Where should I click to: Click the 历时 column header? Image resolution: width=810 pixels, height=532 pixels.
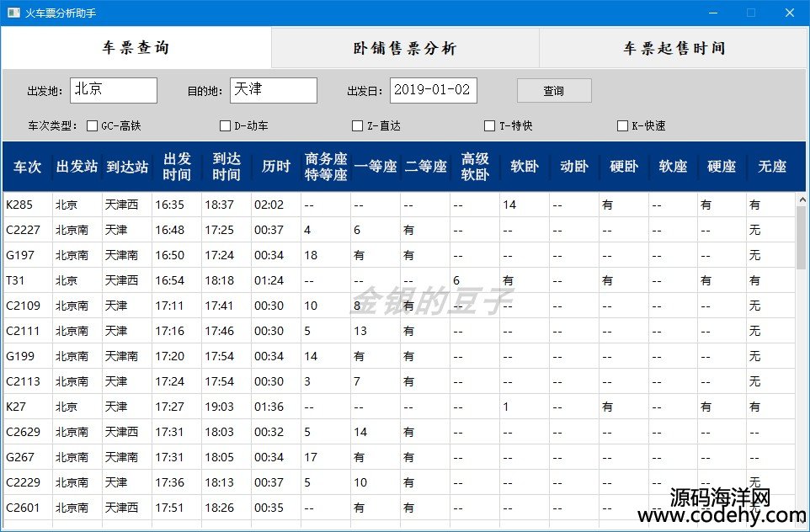pyautogui.click(x=276, y=167)
